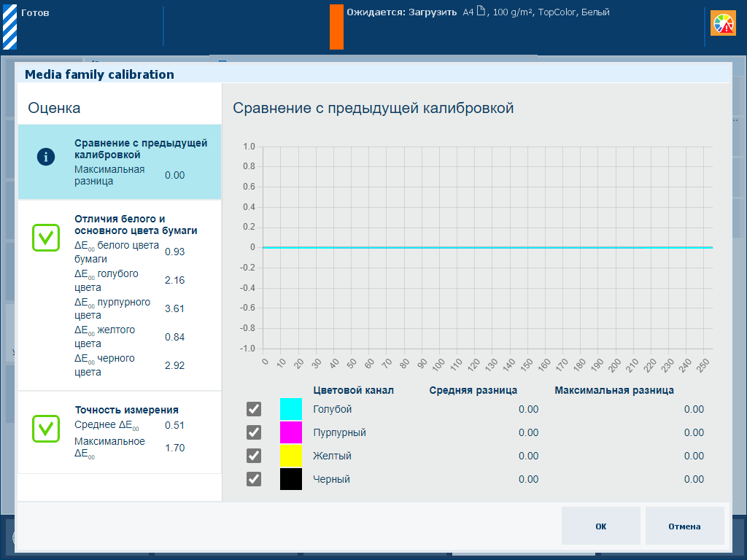Click the green checkmark for measurement accuracy
Image resolution: width=747 pixels, height=560 pixels.
click(x=46, y=429)
